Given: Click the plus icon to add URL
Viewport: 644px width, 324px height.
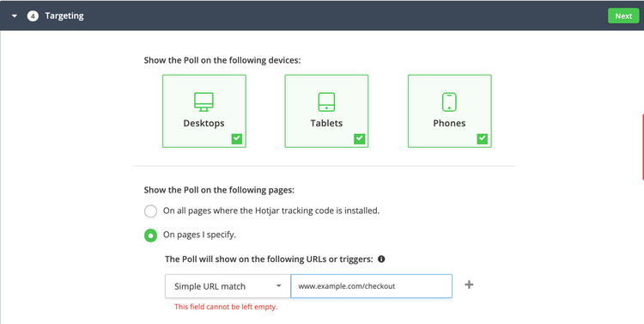Looking at the screenshot, I should 469,284.
